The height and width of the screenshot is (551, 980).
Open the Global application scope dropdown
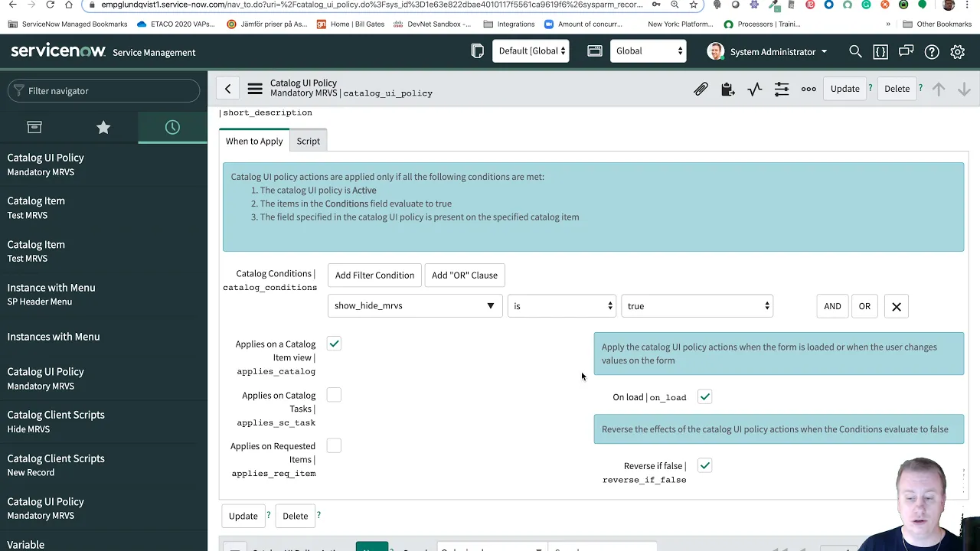click(648, 51)
